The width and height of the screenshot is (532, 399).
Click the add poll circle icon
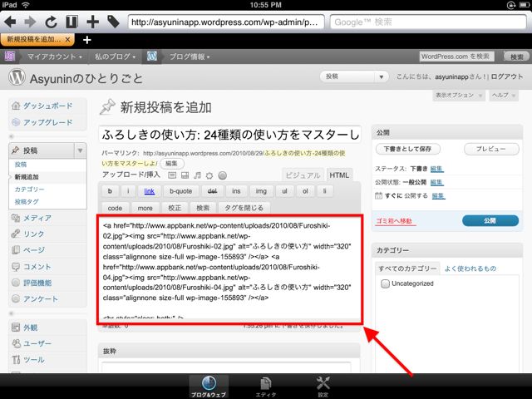click(x=222, y=175)
